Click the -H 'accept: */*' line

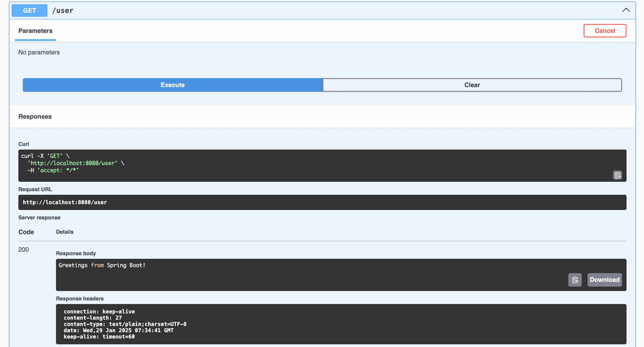tap(53, 170)
